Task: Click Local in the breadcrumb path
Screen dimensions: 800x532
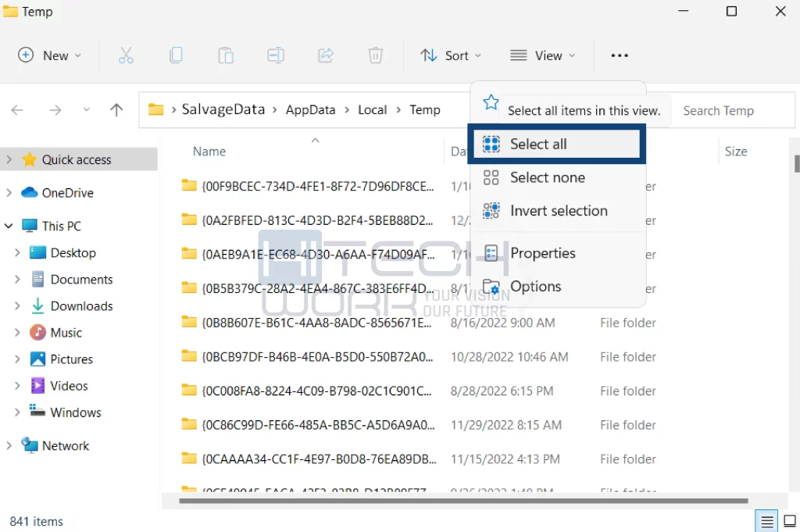Action: coord(373,109)
